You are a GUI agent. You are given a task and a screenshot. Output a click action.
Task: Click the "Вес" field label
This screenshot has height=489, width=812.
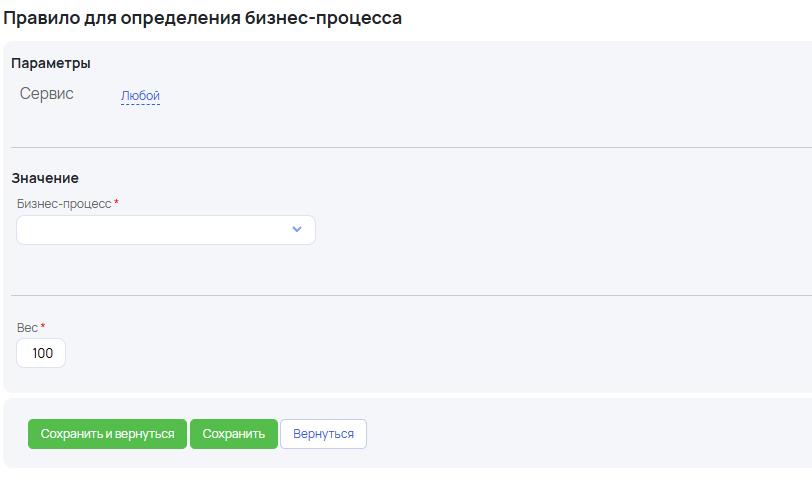[27, 328]
